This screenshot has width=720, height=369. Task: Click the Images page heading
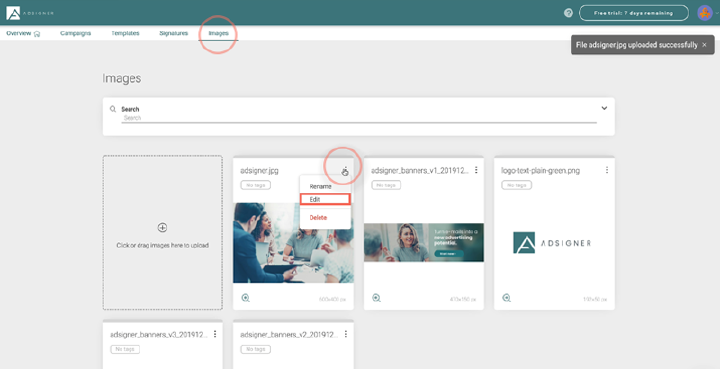tap(122, 78)
